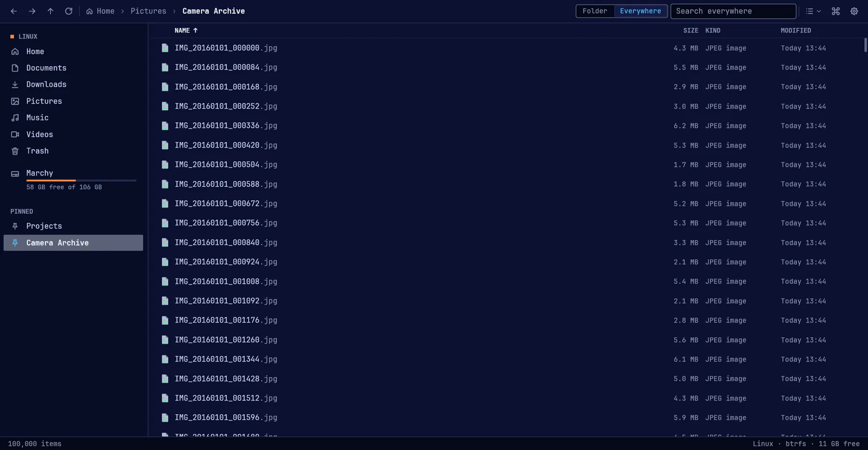868x450 pixels.
Task: Open Pictures in the sidebar
Action: [73, 101]
